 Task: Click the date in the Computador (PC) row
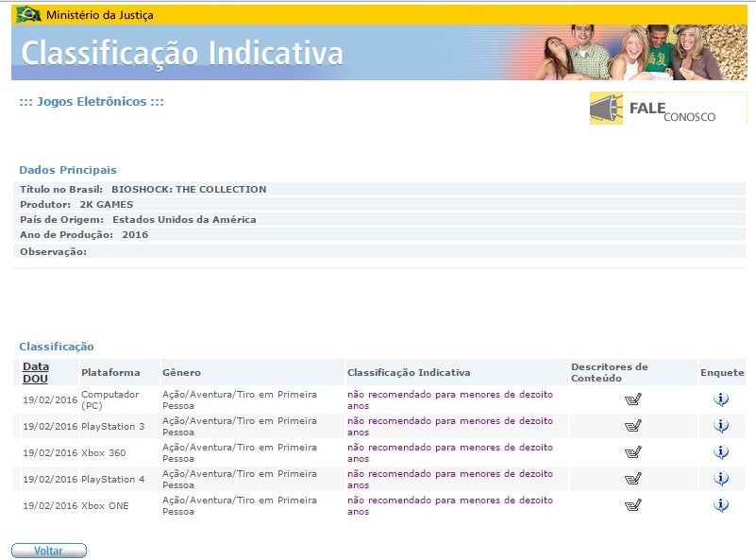tap(50, 399)
